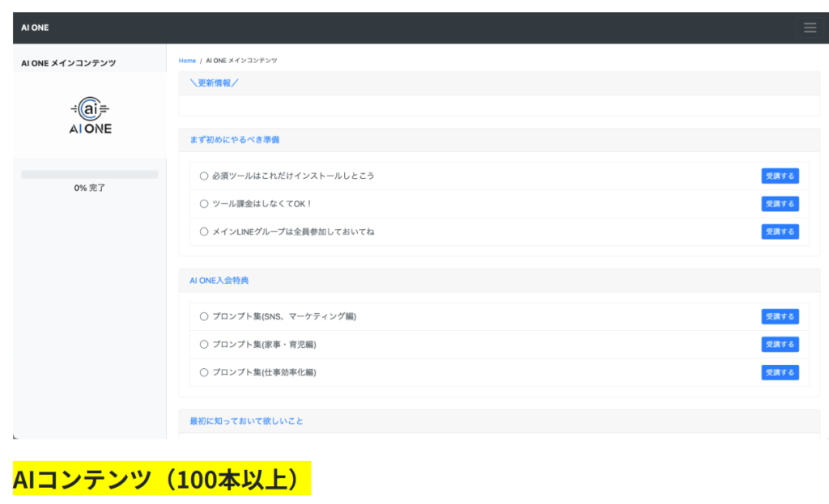Open lesson プロンプト集(家事・育児編) title

(265, 345)
